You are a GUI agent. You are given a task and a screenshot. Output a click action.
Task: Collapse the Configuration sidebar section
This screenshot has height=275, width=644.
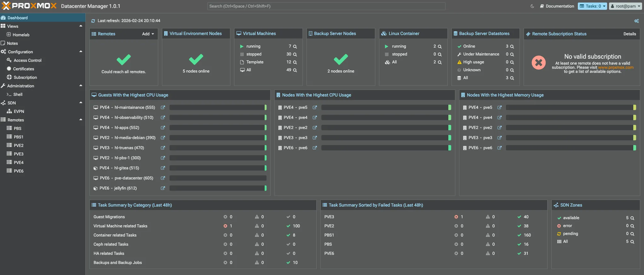(81, 52)
